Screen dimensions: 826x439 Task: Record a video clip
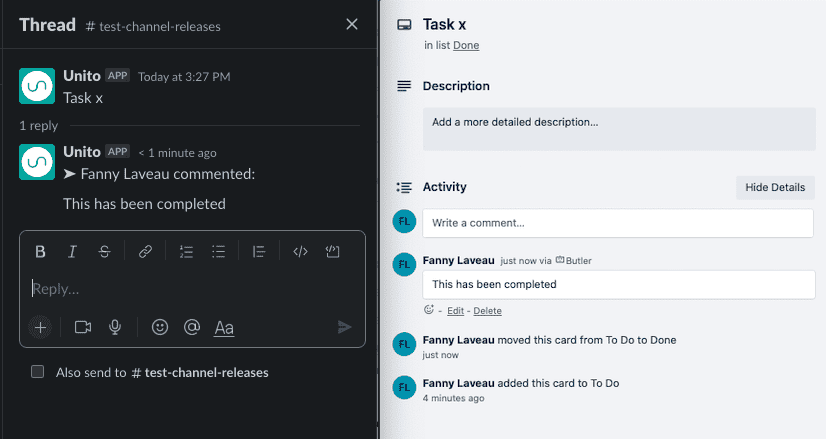coord(83,327)
